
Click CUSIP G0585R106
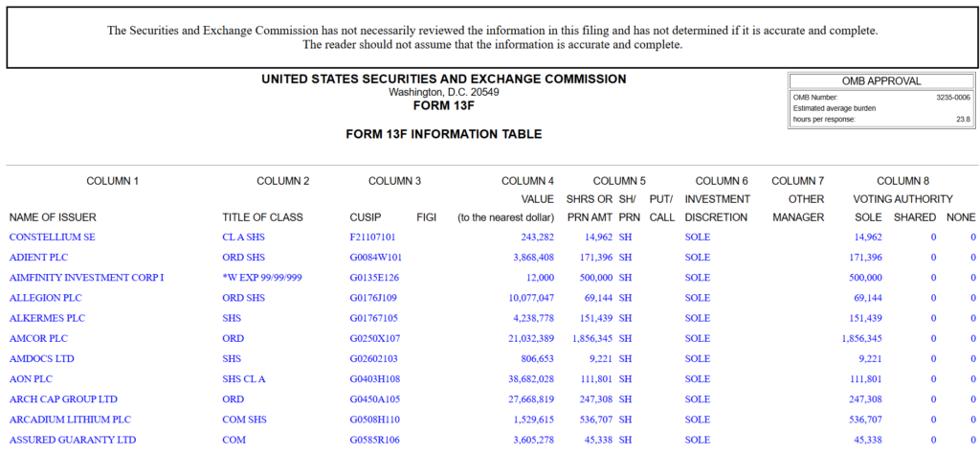point(374,440)
